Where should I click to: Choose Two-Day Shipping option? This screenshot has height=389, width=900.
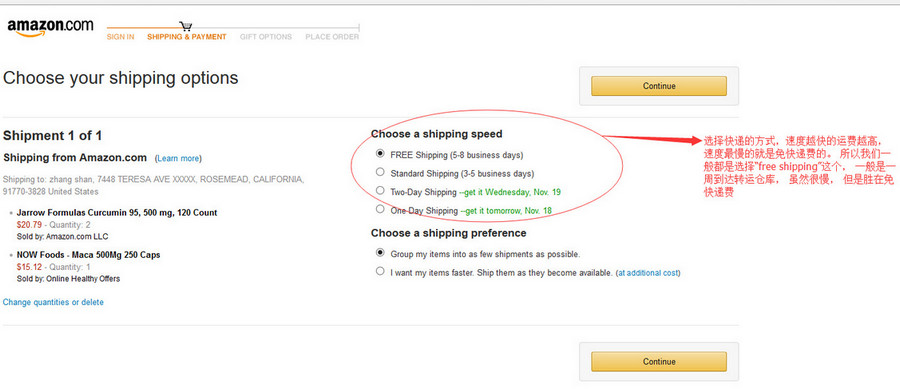[380, 190]
